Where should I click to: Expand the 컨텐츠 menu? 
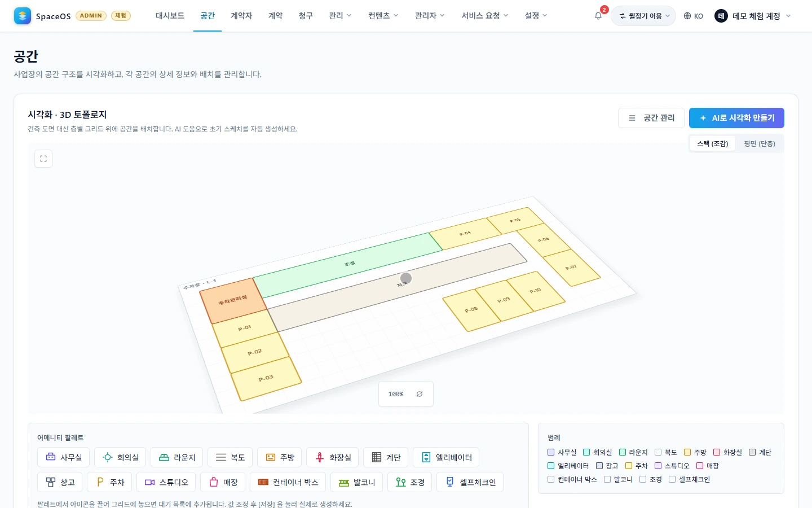[x=383, y=16]
